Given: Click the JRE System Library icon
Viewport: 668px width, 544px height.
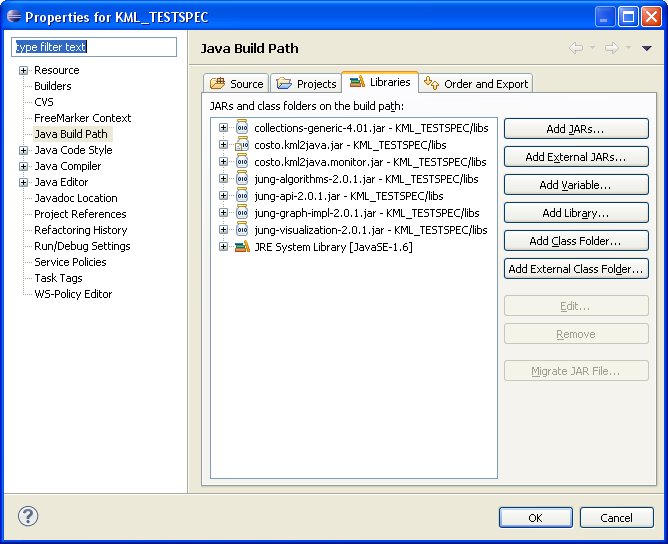Looking at the screenshot, I should coord(242,247).
